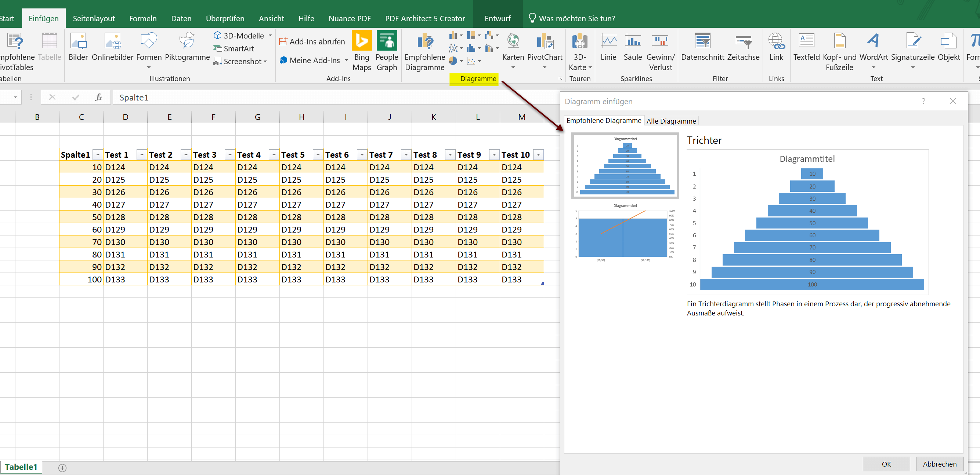The width and height of the screenshot is (980, 475).
Task: Switch to Alle Diagramme tab in the dialog
Action: coord(671,121)
